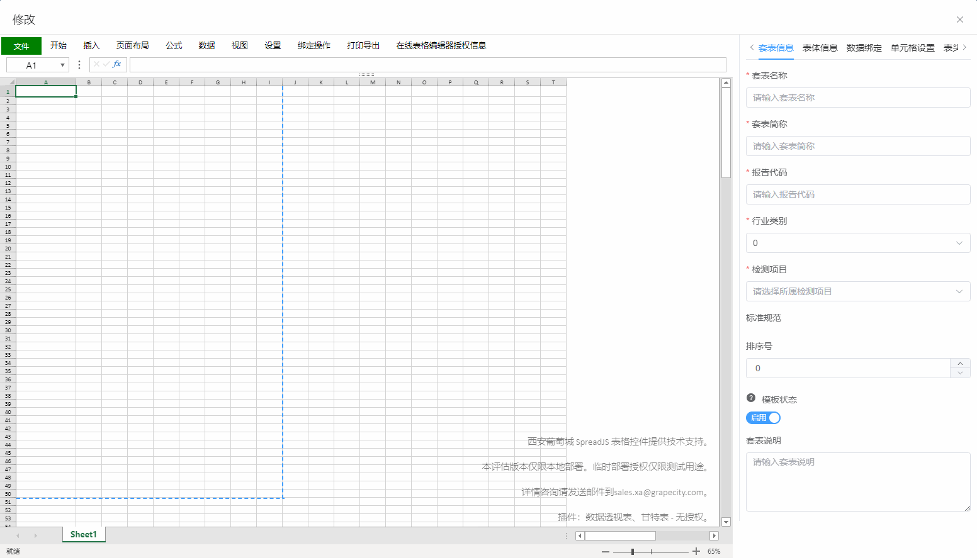Decrease the 排序号 value with down arrow

[x=960, y=373]
